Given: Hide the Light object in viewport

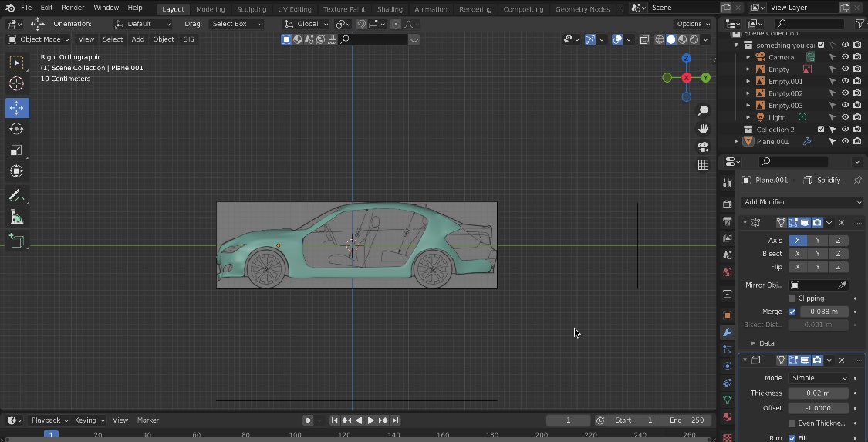Looking at the screenshot, I should click(846, 117).
